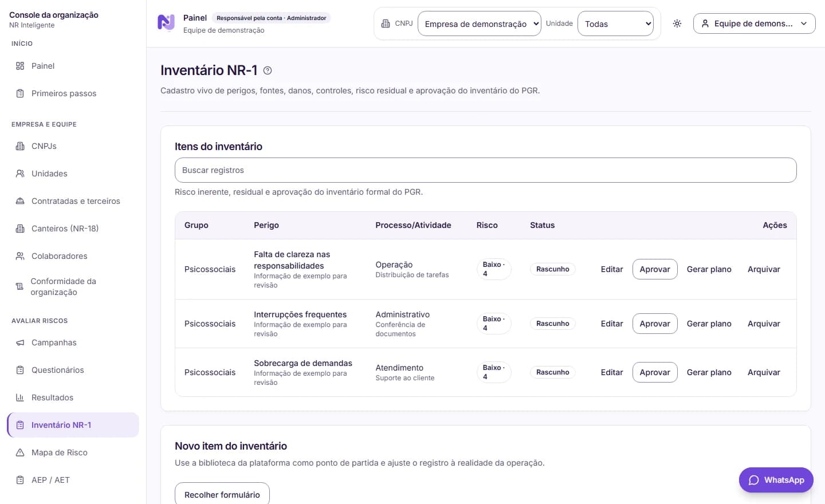Viewport: 825px width, 504px height.
Task: Click the NR Inteligente logo icon
Action: (x=166, y=23)
